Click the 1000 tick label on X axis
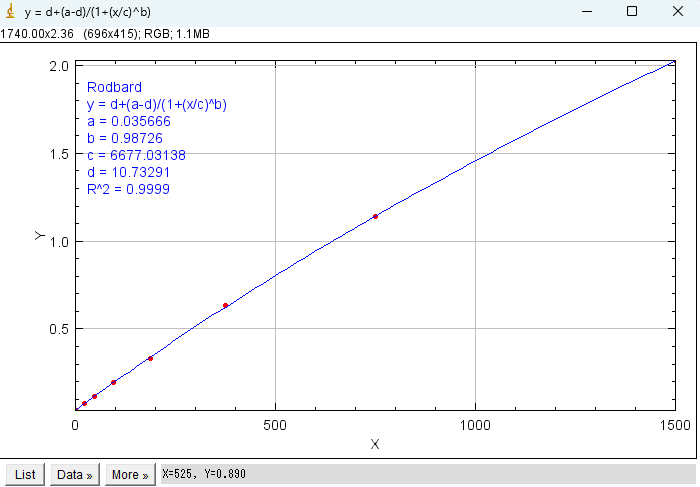Viewport: 700px width, 487px height. point(474,425)
